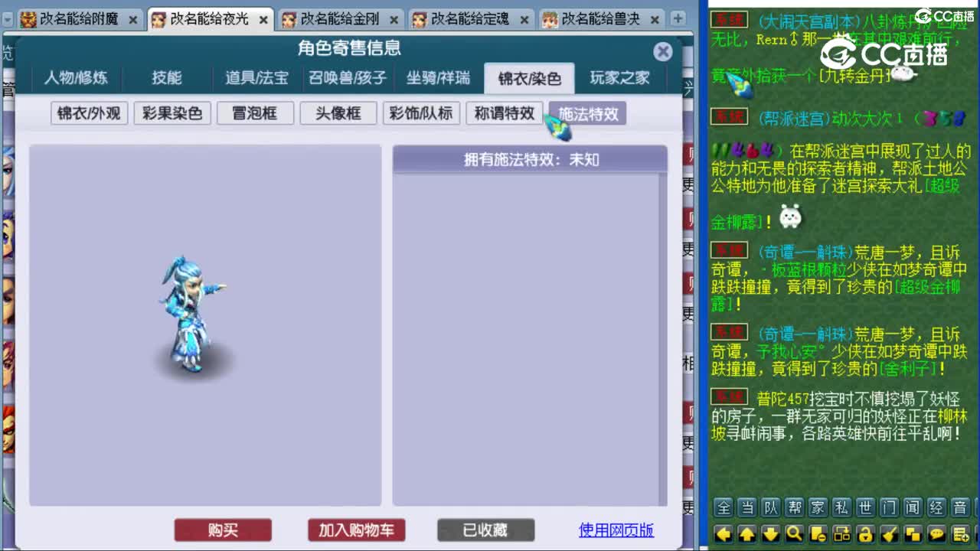980x551 pixels.
Task: Click the magnifier search chat icon
Action: (794, 533)
